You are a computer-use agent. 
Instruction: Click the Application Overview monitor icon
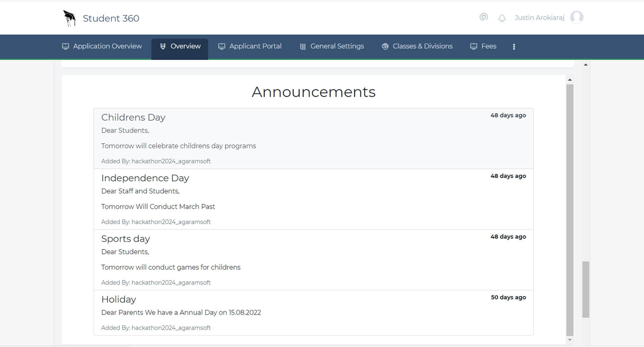click(x=65, y=46)
